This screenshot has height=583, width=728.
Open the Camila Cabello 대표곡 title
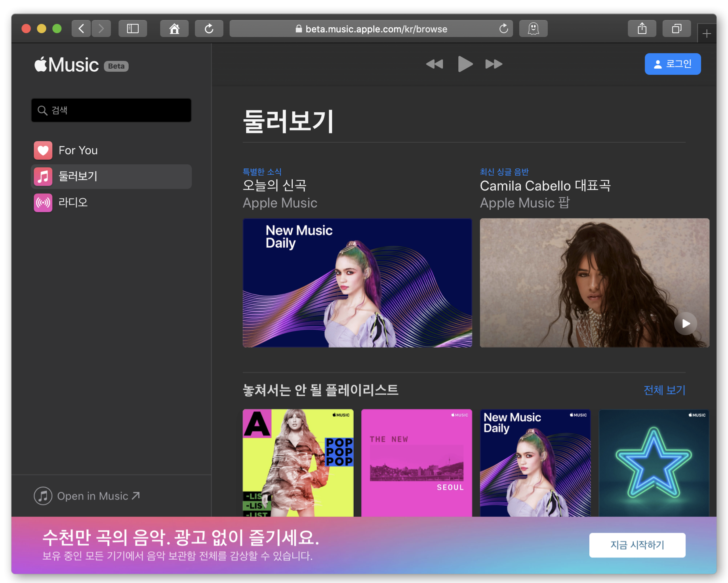(x=545, y=185)
